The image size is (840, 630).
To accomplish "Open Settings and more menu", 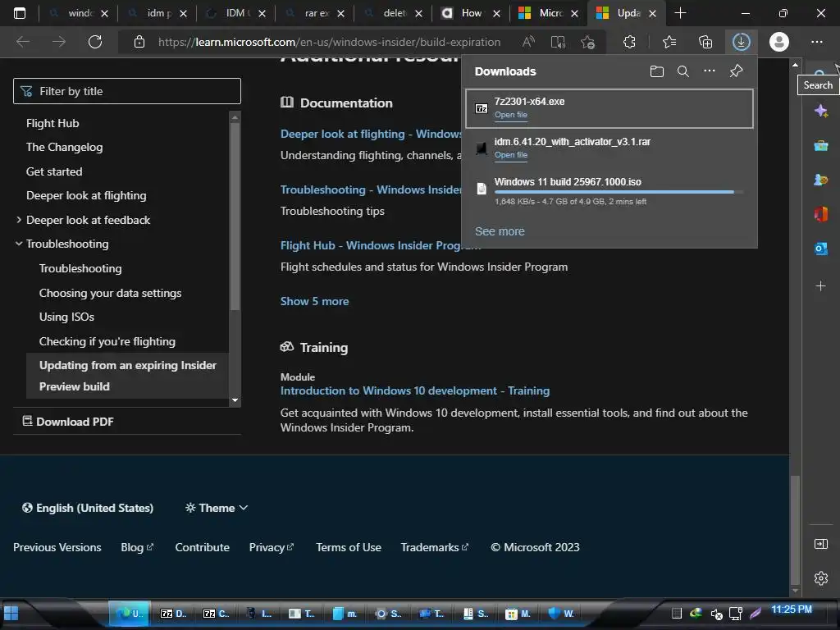I will [x=817, y=42].
